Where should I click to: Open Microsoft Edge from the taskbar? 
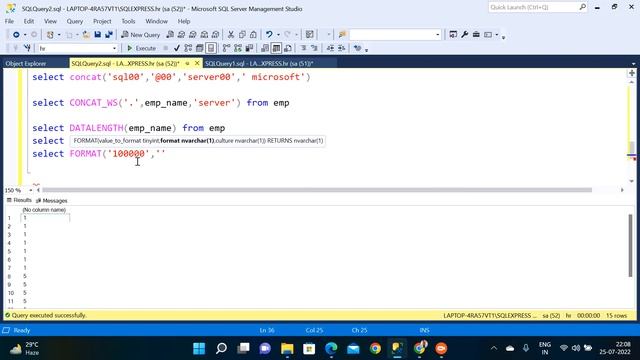pos(331,348)
